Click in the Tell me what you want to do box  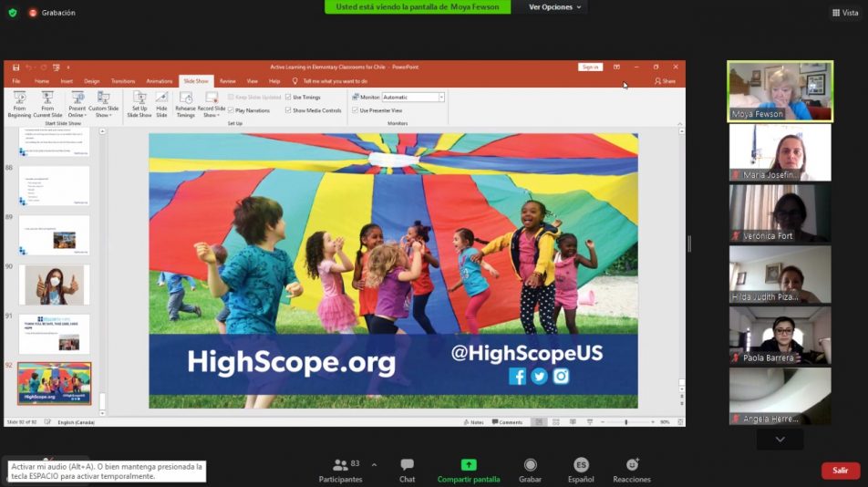pyautogui.click(x=336, y=81)
